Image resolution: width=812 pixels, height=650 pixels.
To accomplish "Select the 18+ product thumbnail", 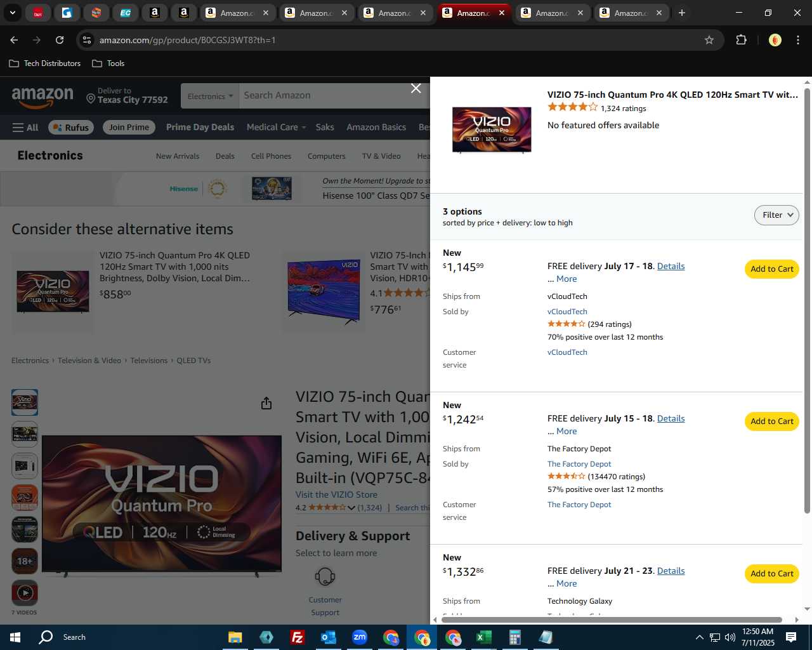I will [25, 561].
